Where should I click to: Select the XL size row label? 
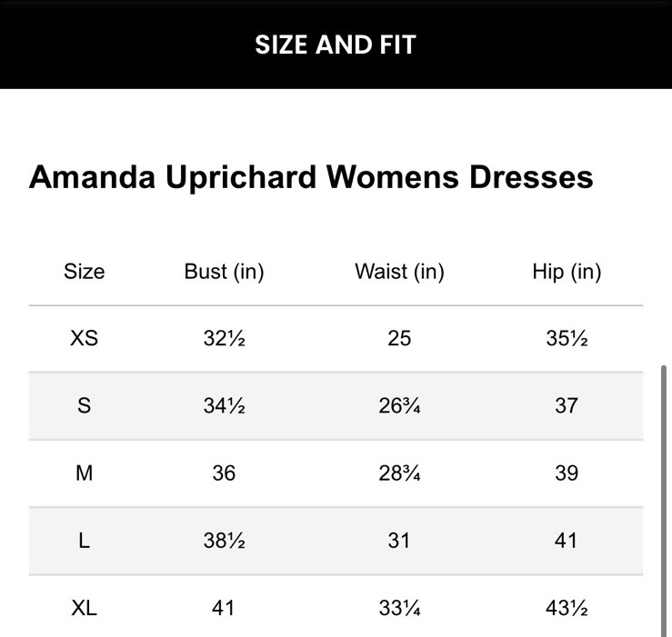tap(84, 607)
